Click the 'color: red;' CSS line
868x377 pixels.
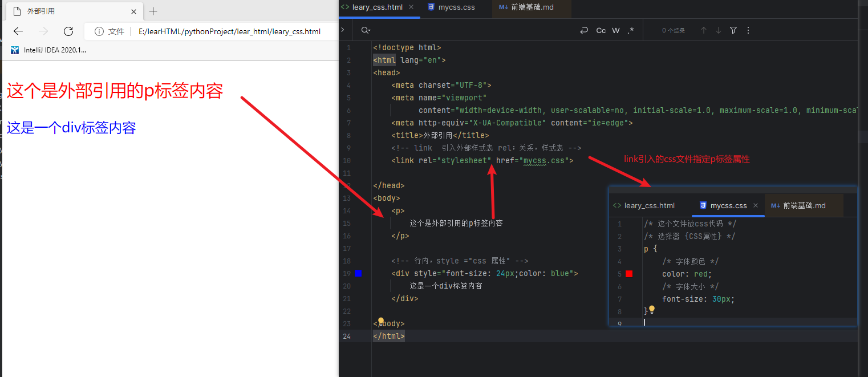click(x=687, y=274)
